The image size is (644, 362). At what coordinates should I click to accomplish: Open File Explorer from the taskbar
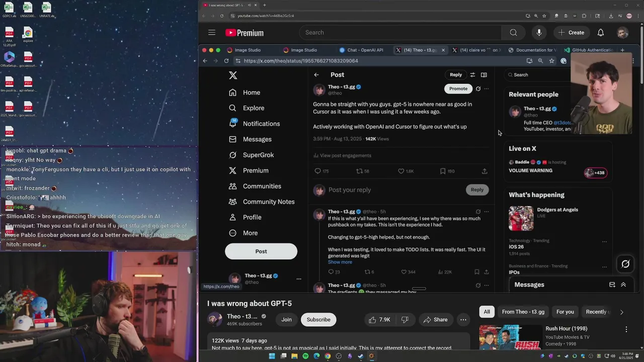[294, 356]
